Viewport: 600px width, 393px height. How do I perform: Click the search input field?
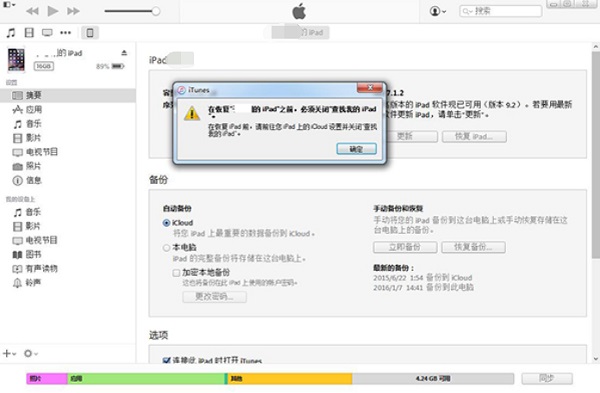click(501, 11)
